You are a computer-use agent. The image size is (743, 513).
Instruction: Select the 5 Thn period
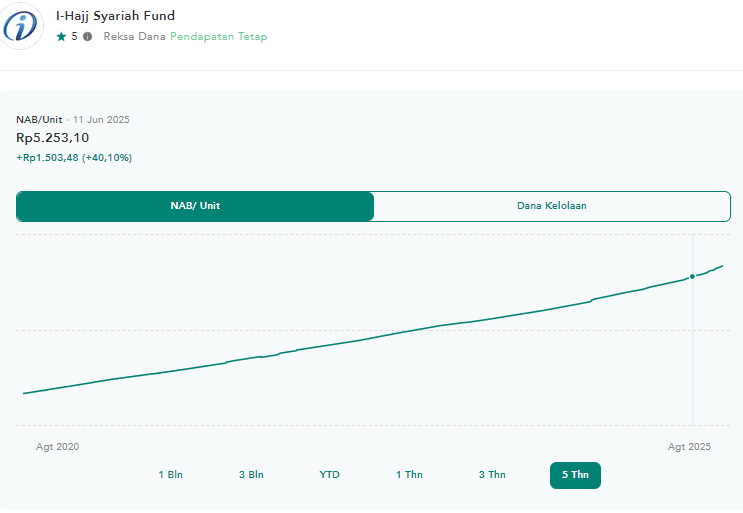click(575, 475)
